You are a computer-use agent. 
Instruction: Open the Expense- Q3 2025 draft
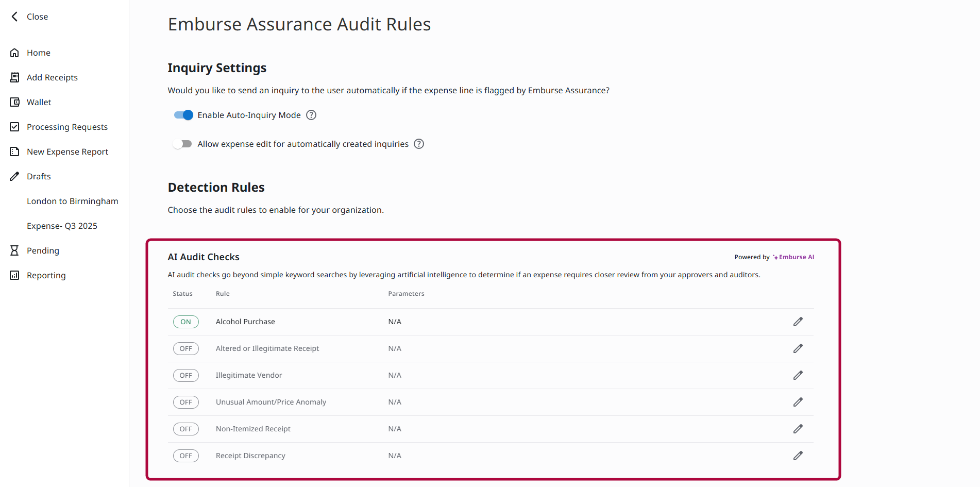tap(62, 225)
